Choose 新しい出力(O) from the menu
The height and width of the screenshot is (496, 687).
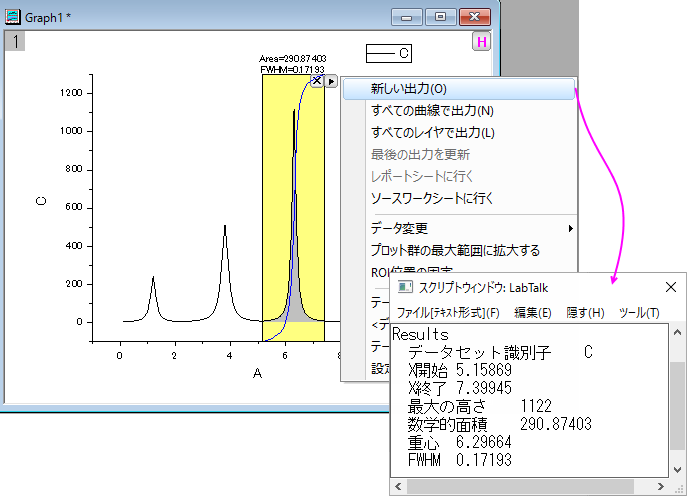coord(459,89)
